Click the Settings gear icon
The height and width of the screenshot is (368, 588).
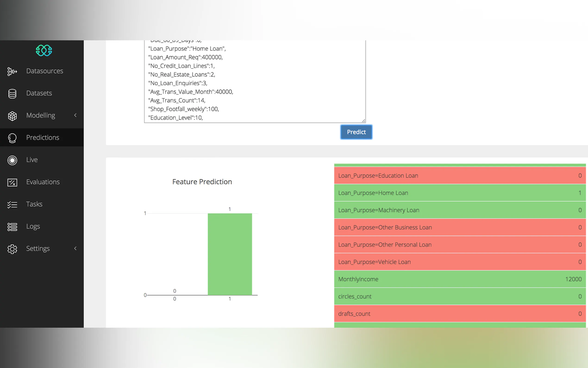(x=12, y=249)
